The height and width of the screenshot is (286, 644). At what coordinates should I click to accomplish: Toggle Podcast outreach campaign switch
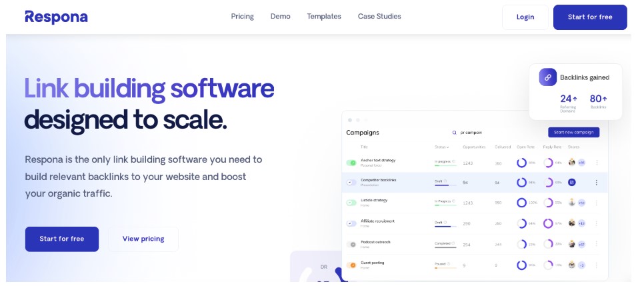[351, 245]
